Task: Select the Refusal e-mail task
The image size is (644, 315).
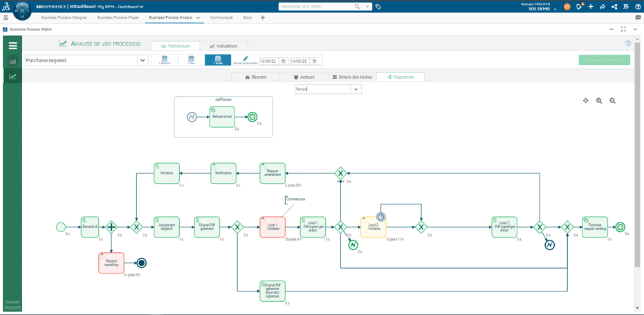Action: [x=222, y=117]
